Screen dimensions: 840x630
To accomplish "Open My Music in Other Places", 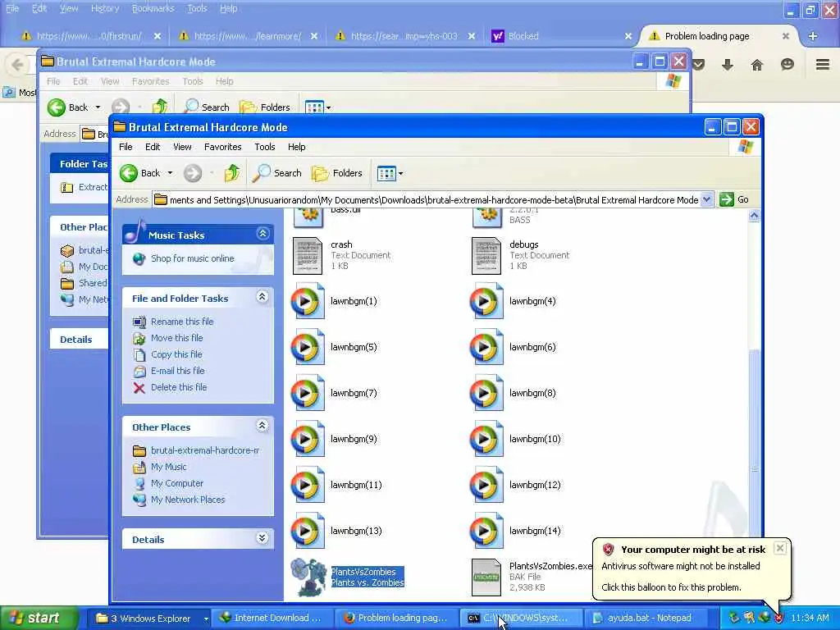I will (169, 467).
